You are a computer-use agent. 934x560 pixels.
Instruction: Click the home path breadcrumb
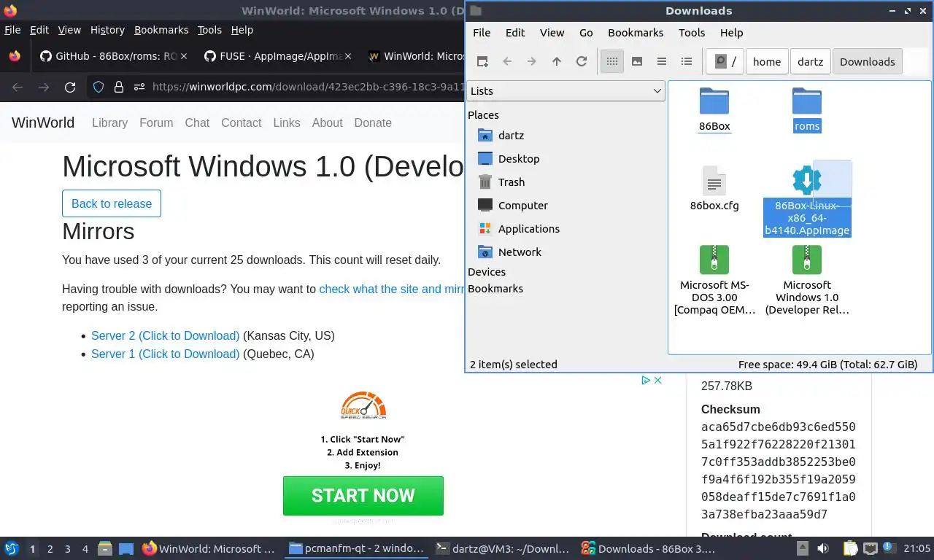tap(767, 61)
